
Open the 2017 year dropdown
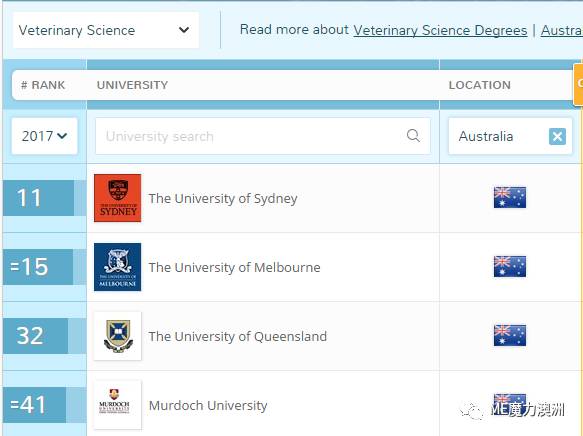coord(45,136)
